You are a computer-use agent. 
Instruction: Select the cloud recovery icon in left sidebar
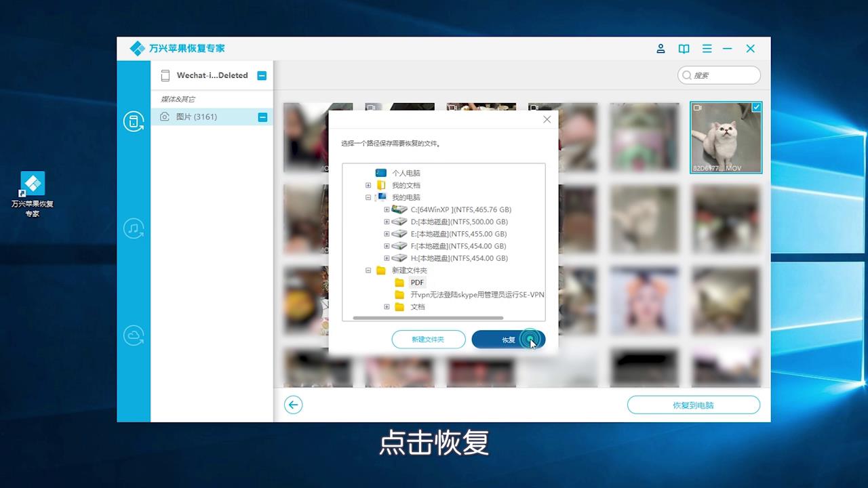(x=134, y=334)
